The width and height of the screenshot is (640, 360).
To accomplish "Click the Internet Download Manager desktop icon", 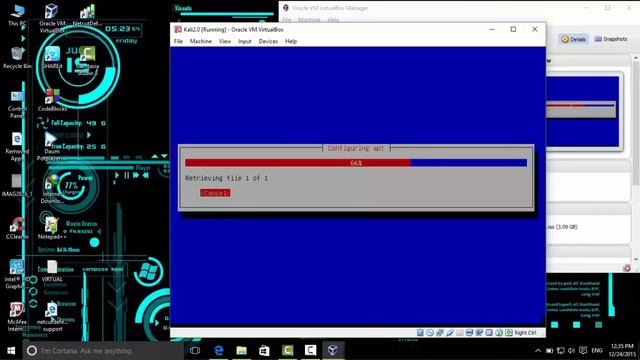I will click(52, 189).
